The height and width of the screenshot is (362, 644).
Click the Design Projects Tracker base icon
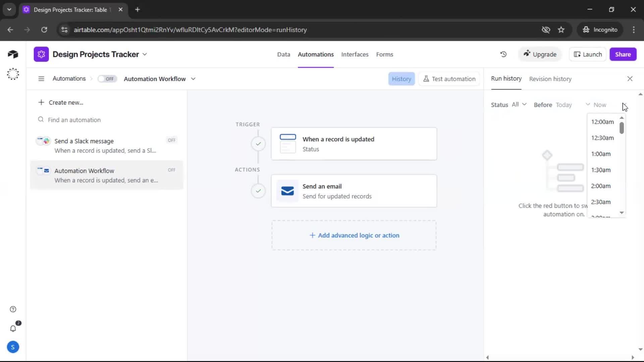(41, 54)
